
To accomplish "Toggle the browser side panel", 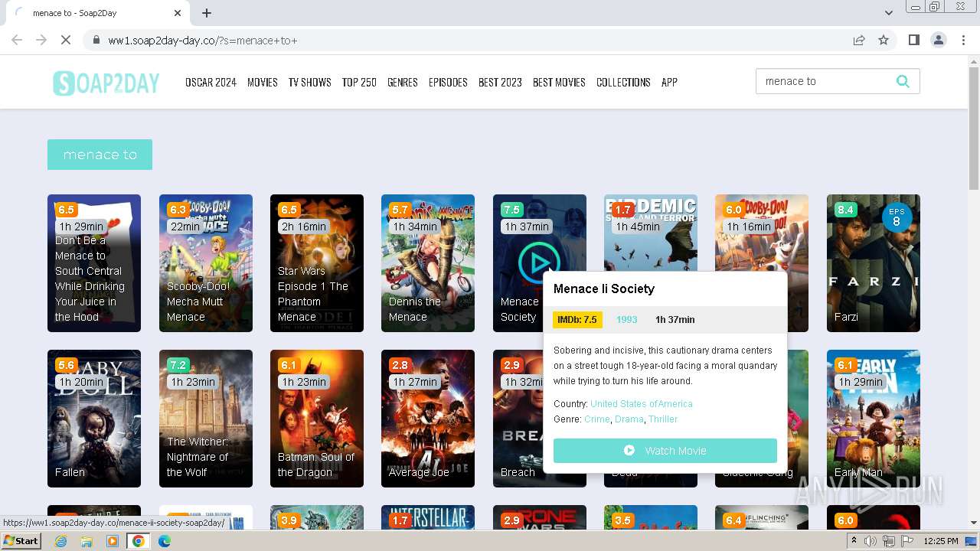I will (913, 40).
